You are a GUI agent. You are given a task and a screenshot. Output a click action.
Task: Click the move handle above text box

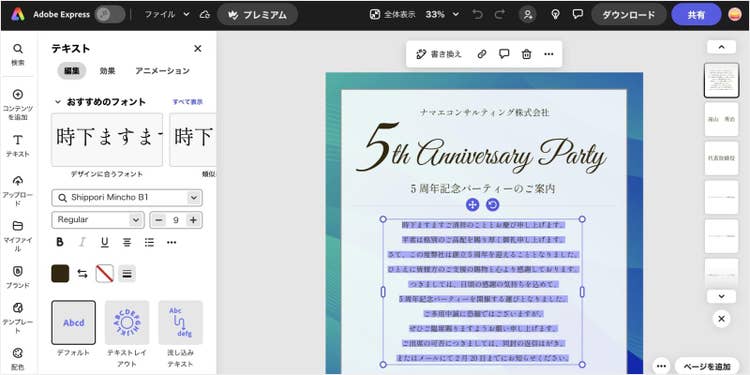[473, 205]
